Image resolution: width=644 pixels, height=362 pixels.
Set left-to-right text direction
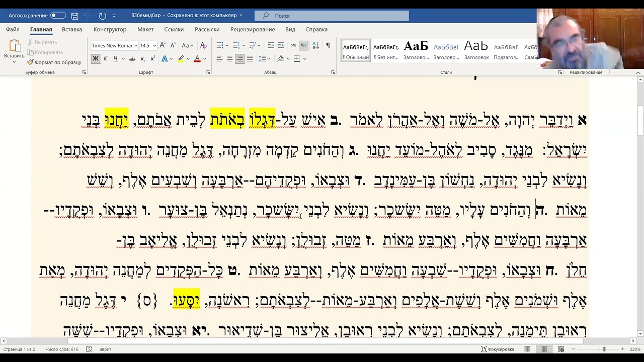(293, 45)
